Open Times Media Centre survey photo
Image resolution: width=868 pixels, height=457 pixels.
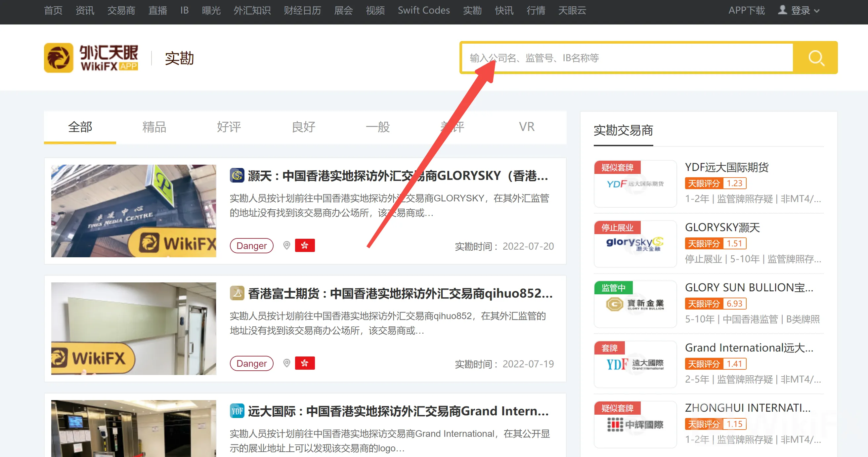click(134, 211)
